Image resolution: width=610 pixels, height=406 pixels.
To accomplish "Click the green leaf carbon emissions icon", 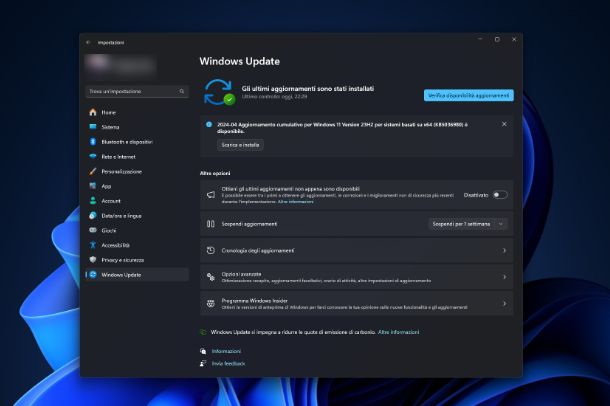I will (x=203, y=332).
